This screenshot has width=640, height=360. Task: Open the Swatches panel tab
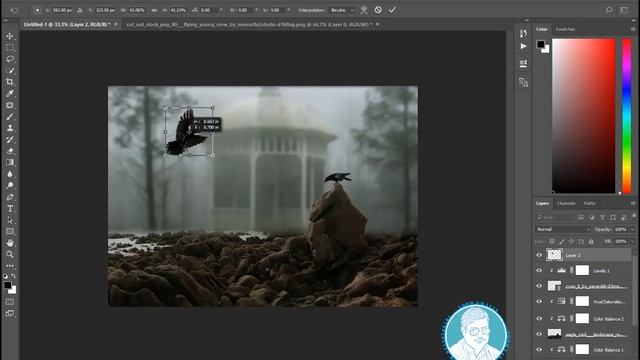point(565,29)
